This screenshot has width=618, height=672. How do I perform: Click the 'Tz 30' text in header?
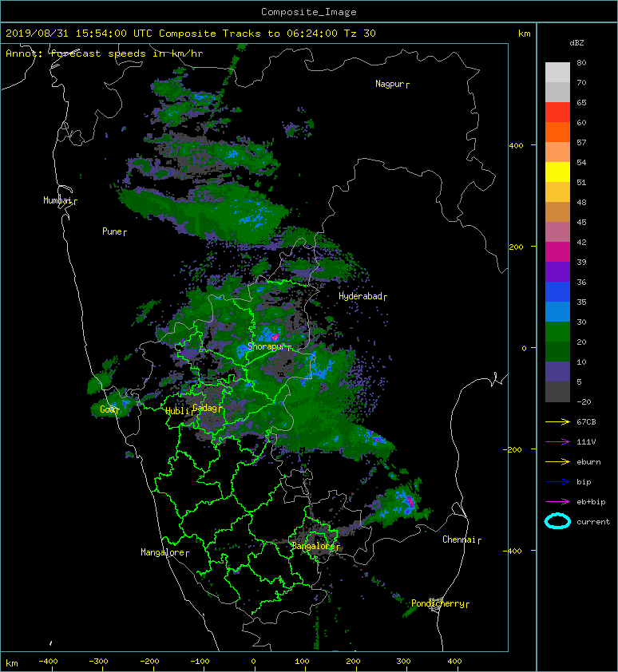(x=360, y=34)
